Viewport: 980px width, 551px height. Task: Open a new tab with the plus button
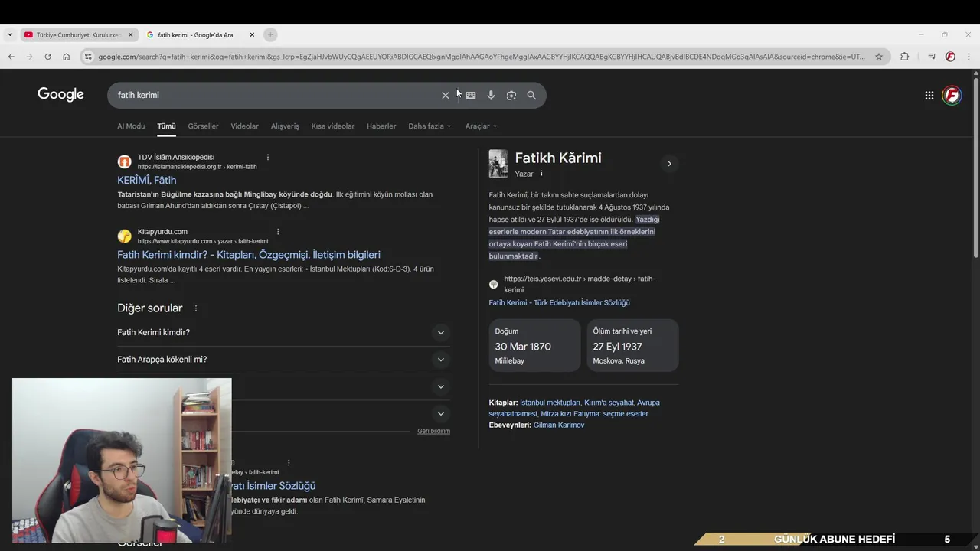pyautogui.click(x=270, y=34)
